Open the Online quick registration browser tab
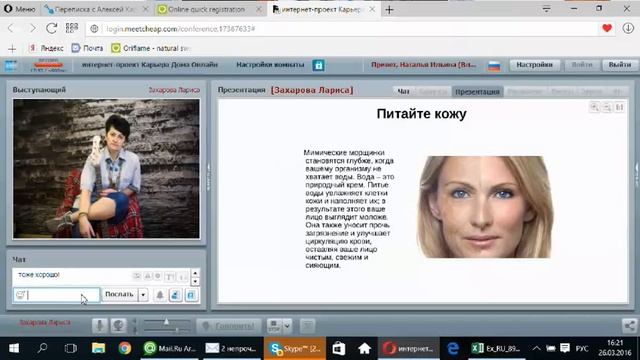 [x=207, y=9]
